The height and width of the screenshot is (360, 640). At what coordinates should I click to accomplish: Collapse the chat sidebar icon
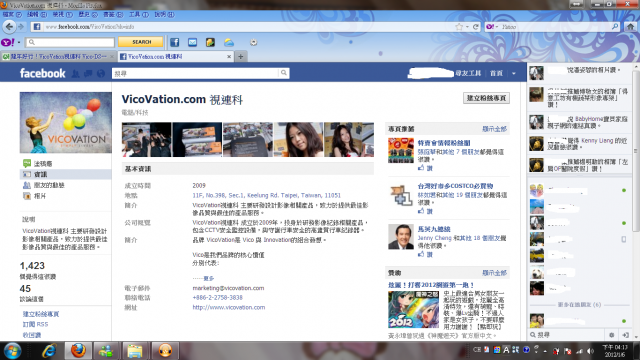pyautogui.click(x=625, y=335)
